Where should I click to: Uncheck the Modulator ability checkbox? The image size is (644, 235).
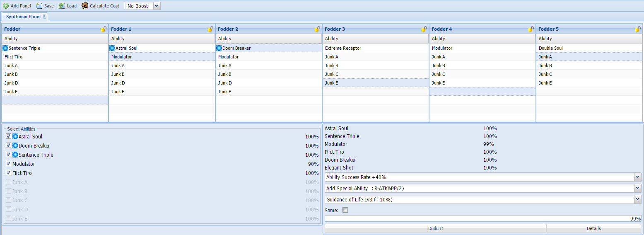pos(8,164)
